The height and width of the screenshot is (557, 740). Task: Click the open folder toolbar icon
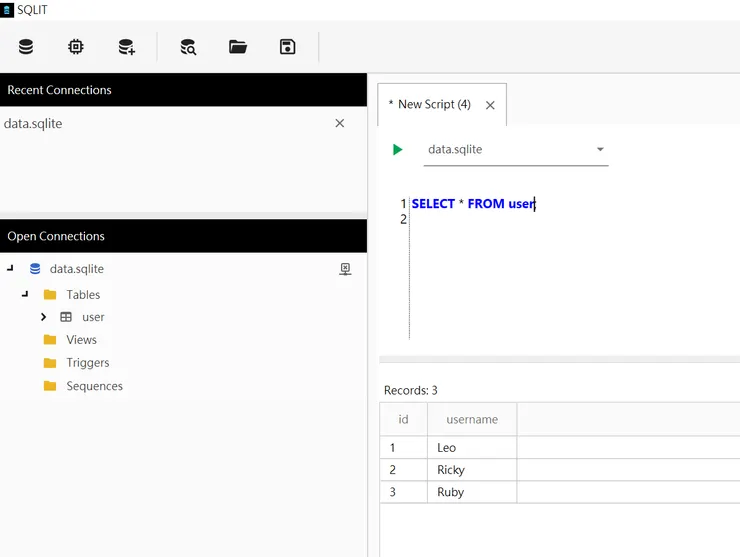click(x=237, y=47)
